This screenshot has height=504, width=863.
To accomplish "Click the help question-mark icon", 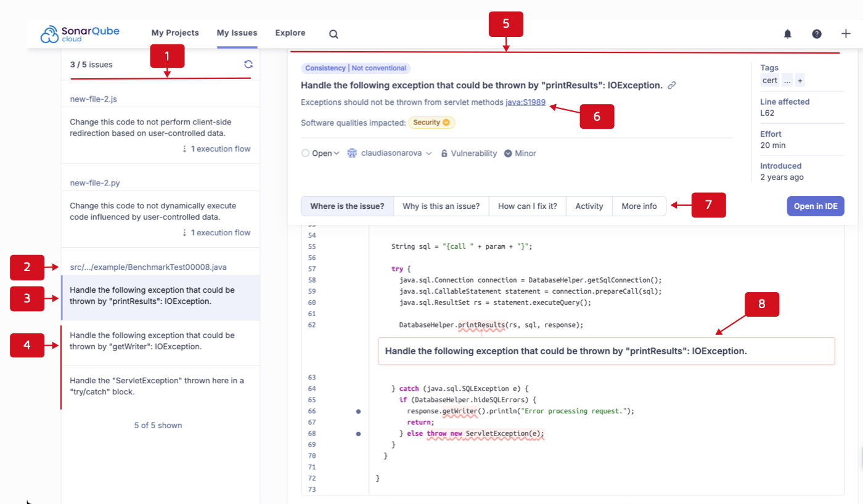I will (817, 34).
